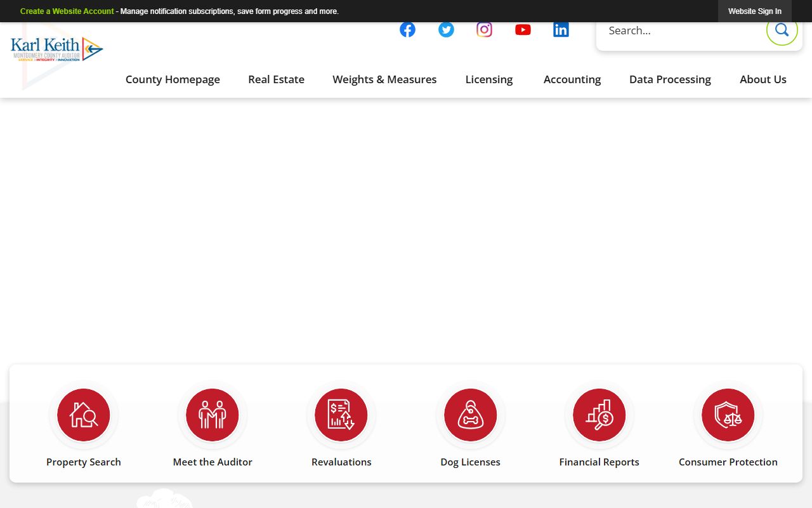Follow the Create a Website Account link
The image size is (812, 508).
[67, 11]
